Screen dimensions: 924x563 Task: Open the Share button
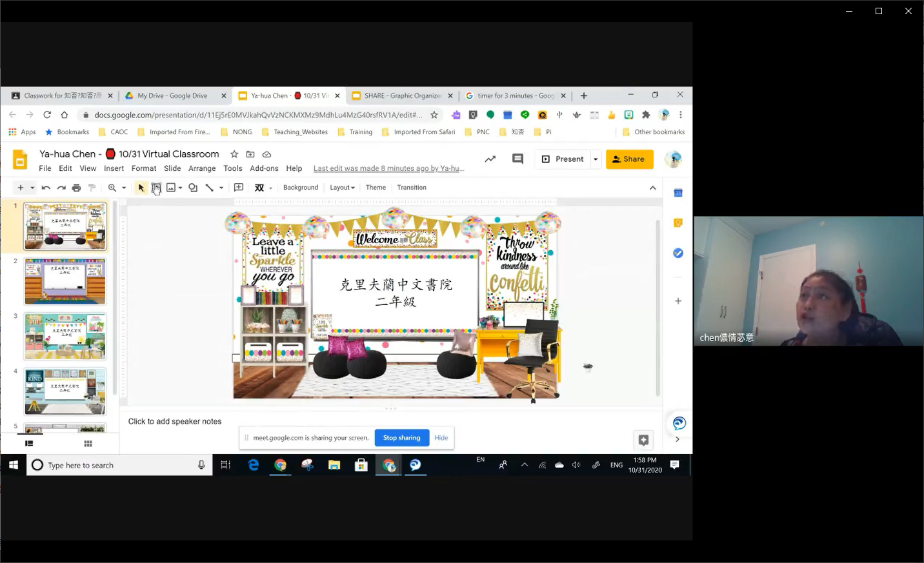(x=629, y=159)
